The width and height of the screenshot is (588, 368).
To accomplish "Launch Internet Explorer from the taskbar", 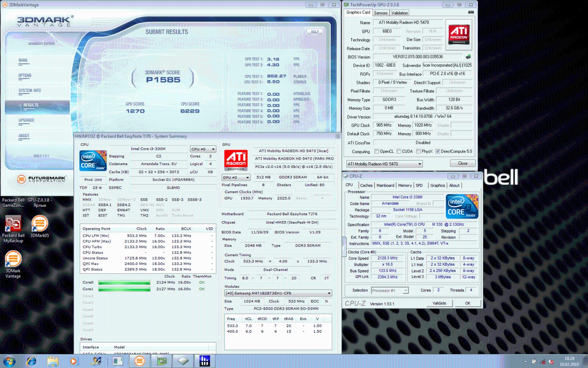I will [32, 361].
